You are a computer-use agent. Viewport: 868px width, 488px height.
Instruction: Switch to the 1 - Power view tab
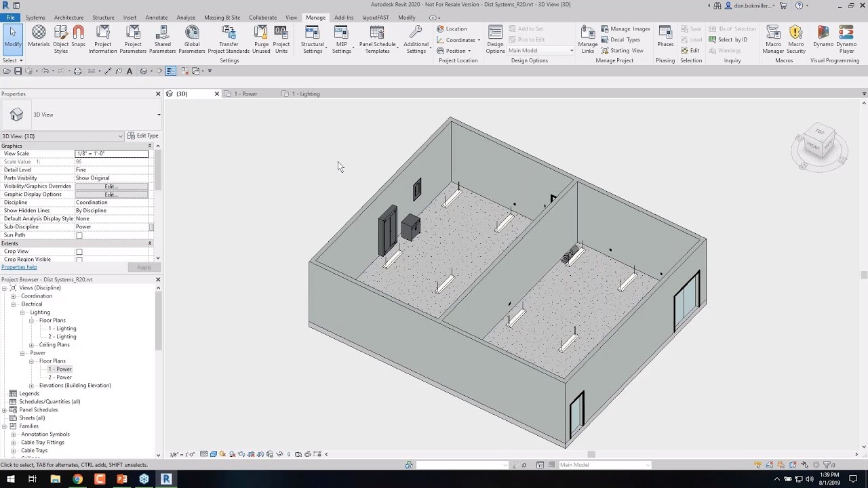(x=246, y=94)
